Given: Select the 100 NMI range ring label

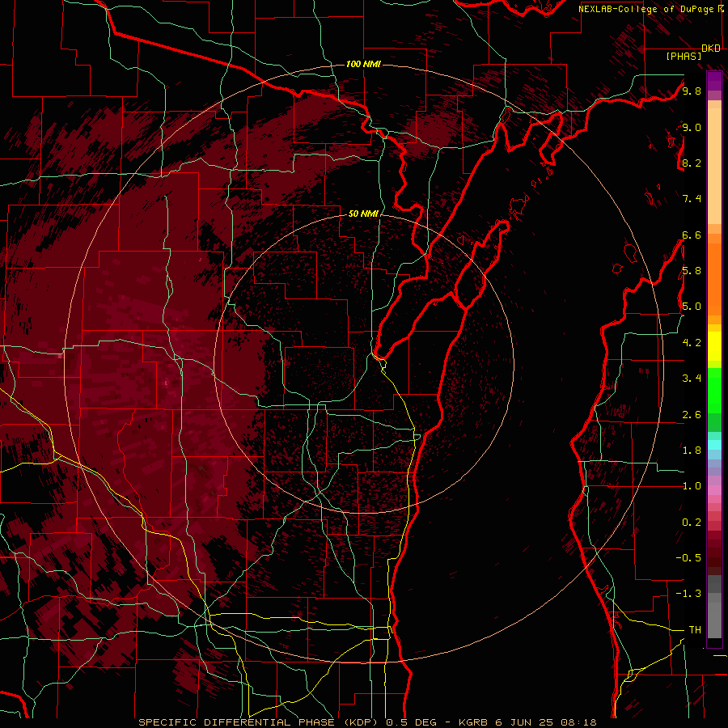Looking at the screenshot, I should [x=363, y=64].
